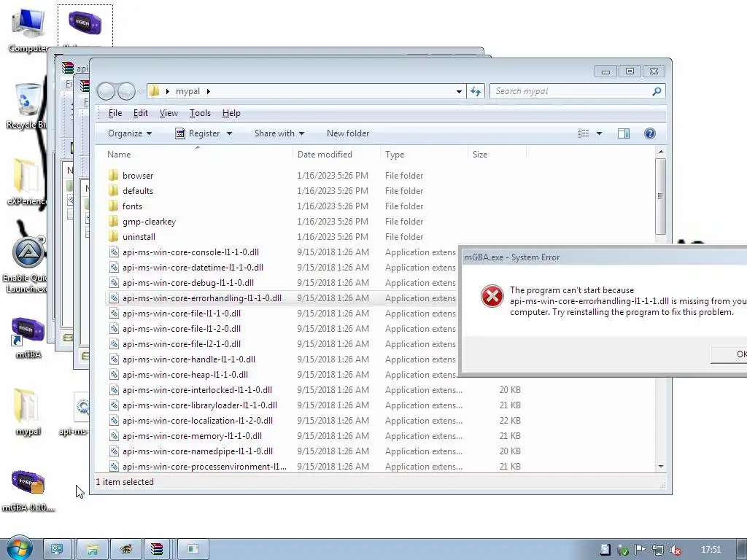Viewport: 747px width, 560px height.
Task: Select api-ms-win-core-localization-l1-2-0.dll
Action: 197,421
